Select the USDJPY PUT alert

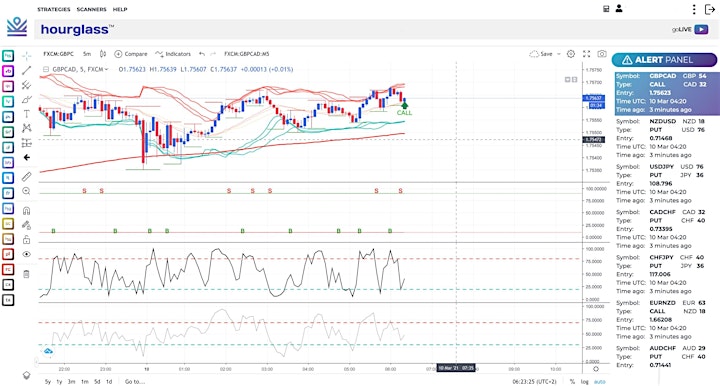click(667, 184)
